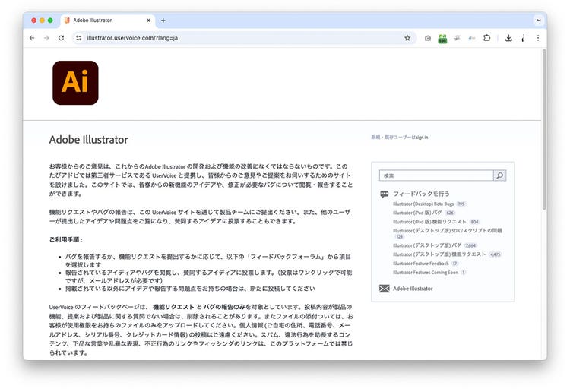The width and height of the screenshot is (570, 392).
Task: Click the magnifier search button
Action: (500, 175)
